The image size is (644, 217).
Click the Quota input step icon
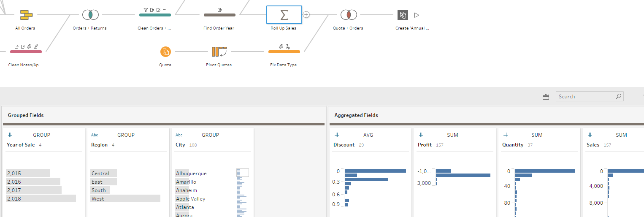click(x=165, y=52)
